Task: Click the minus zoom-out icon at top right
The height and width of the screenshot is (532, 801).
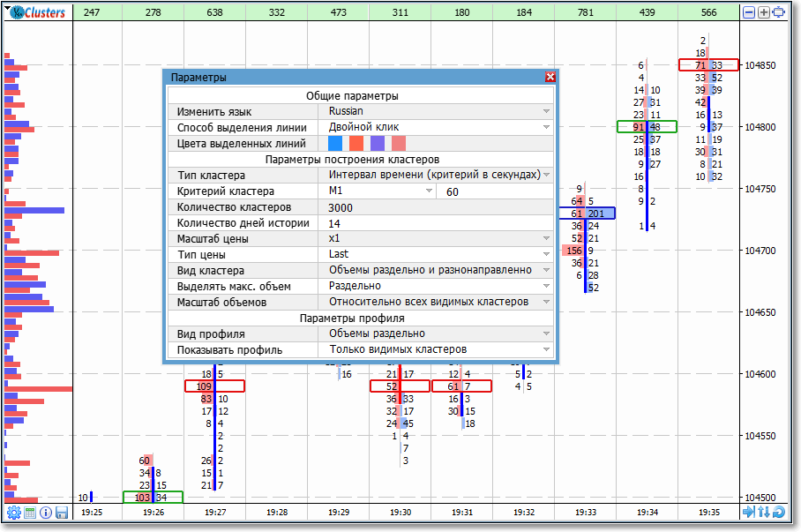Action: click(x=749, y=13)
